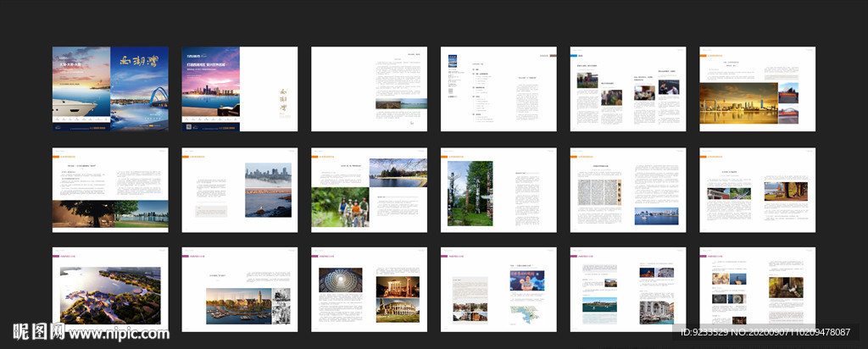
Task: Select the table of contents page spread
Action: pos(498,89)
